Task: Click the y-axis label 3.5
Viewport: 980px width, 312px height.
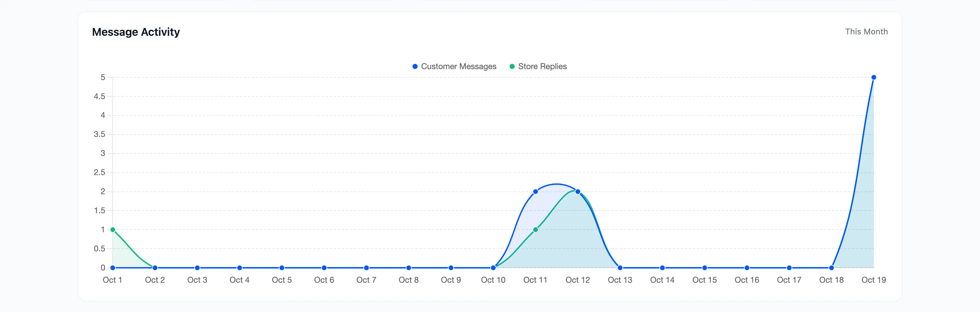Action: (x=100, y=135)
